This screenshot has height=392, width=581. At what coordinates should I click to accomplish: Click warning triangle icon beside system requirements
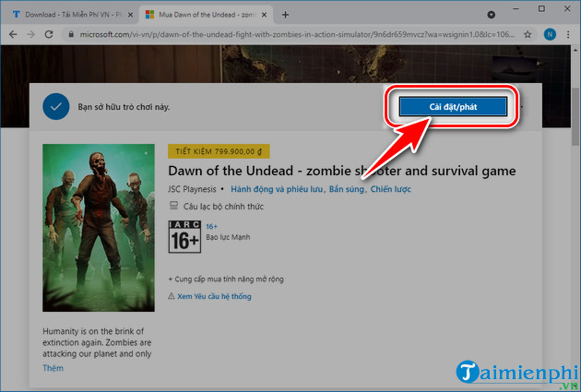click(172, 296)
